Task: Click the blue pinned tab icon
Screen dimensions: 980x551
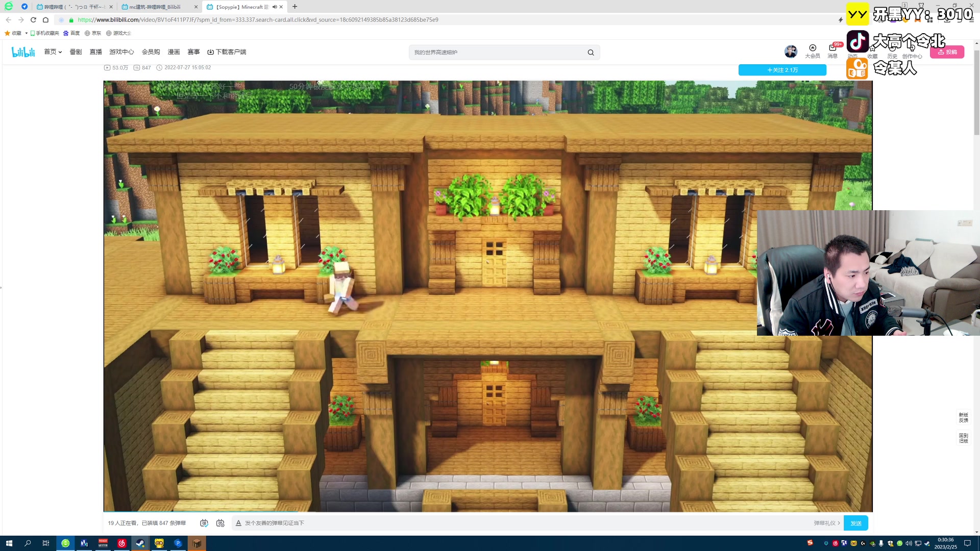Action: [24, 7]
